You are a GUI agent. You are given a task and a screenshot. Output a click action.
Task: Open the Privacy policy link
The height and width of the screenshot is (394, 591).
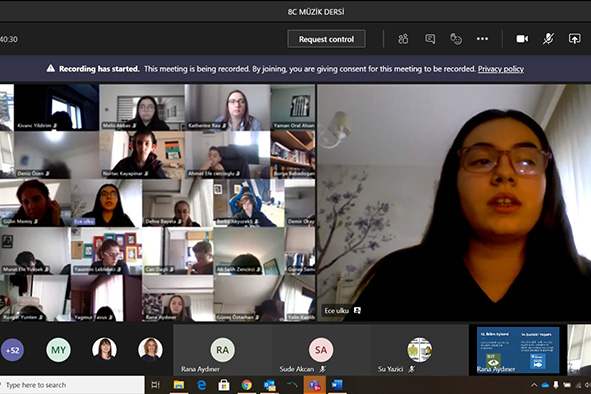(501, 69)
